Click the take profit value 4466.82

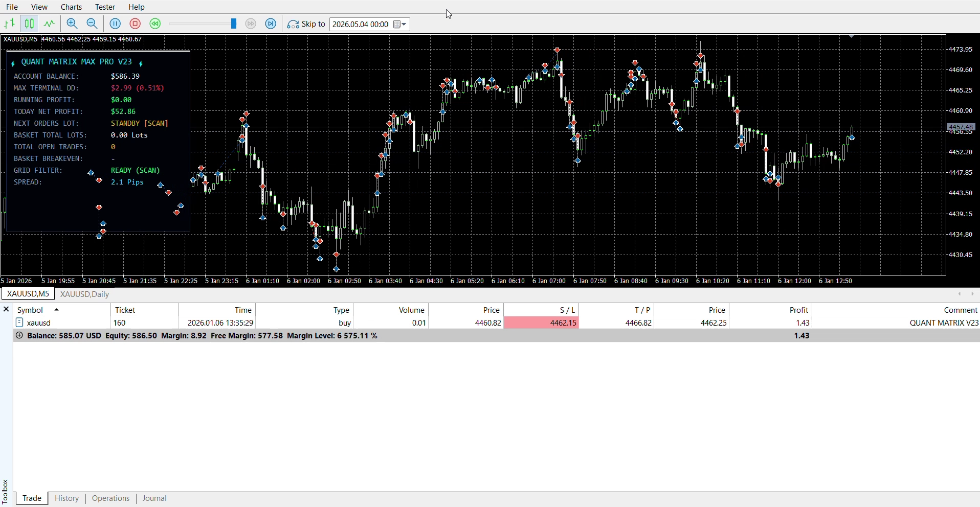(639, 323)
